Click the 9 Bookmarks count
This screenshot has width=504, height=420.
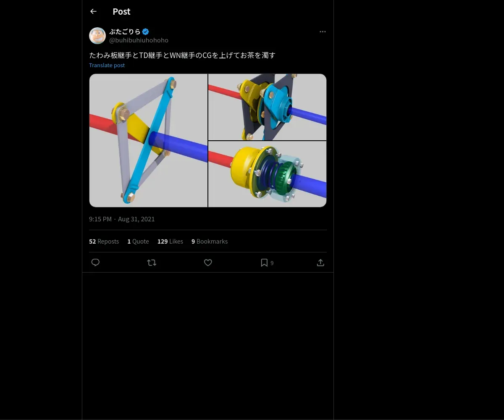click(210, 241)
